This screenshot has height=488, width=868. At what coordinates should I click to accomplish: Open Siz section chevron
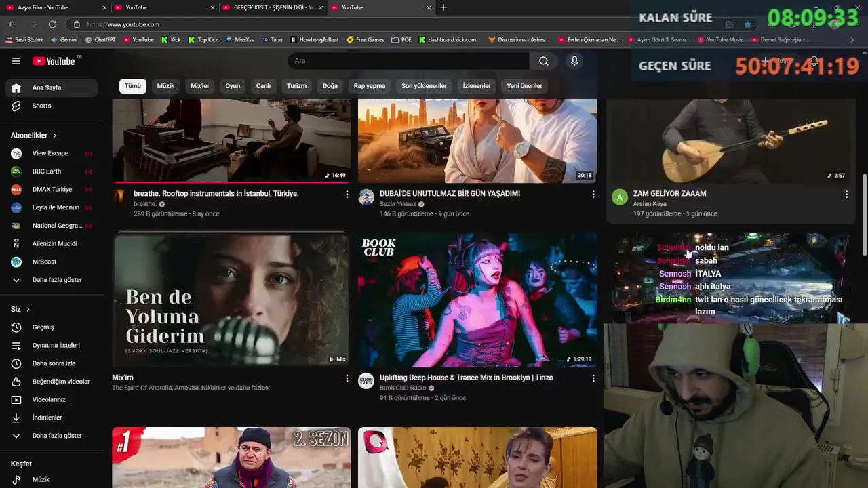click(28, 310)
